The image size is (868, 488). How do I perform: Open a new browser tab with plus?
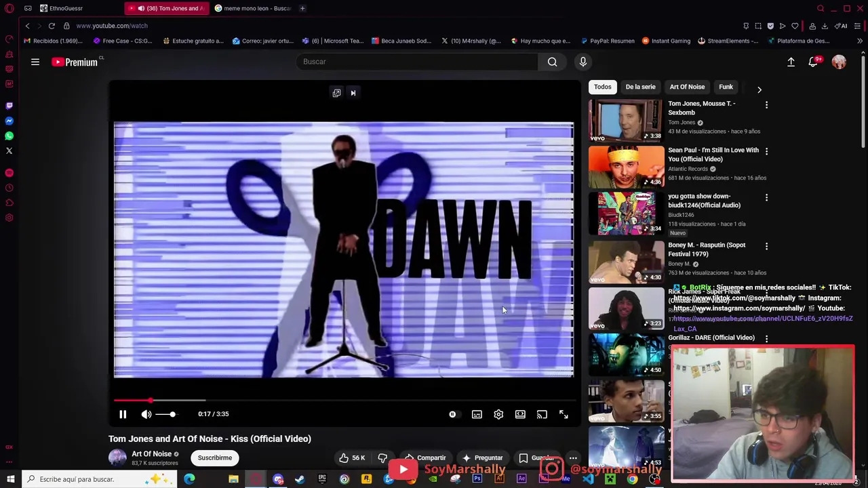[302, 8]
